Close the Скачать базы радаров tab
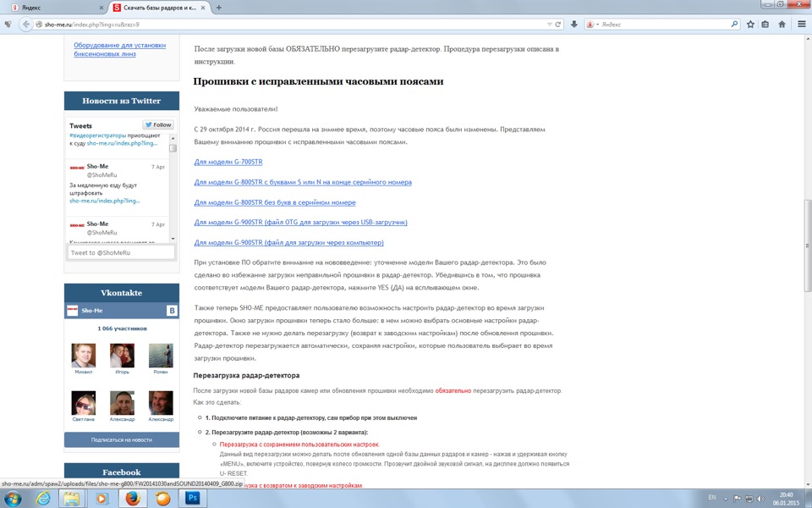Image resolution: width=812 pixels, height=508 pixels. click(x=203, y=8)
